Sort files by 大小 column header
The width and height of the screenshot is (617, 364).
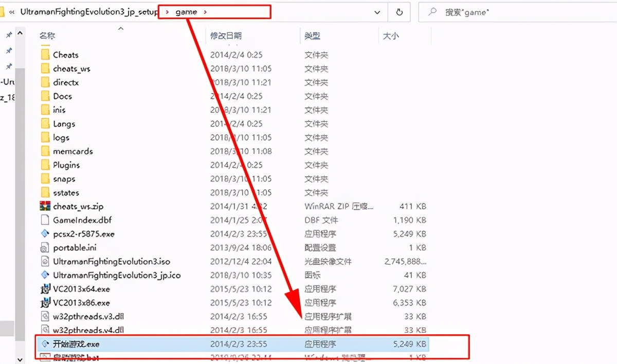pyautogui.click(x=391, y=36)
